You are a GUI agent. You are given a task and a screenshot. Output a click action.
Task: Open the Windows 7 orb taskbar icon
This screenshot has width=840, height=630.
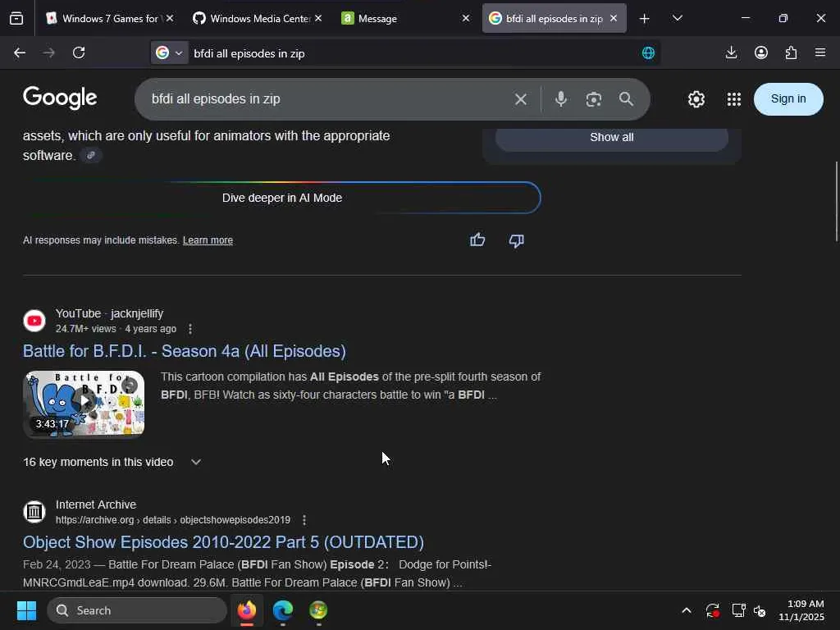pos(318,610)
